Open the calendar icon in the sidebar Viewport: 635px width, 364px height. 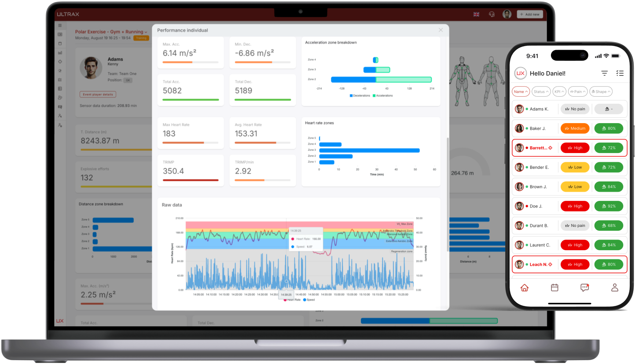pos(60,43)
